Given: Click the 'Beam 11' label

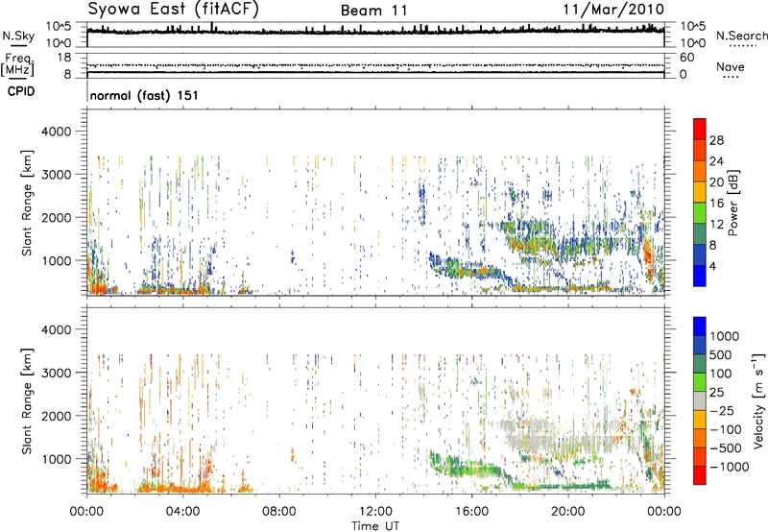Looking at the screenshot, I should click(x=374, y=11).
